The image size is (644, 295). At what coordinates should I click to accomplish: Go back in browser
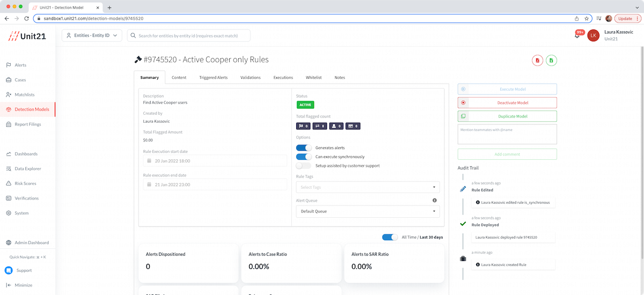pos(7,18)
